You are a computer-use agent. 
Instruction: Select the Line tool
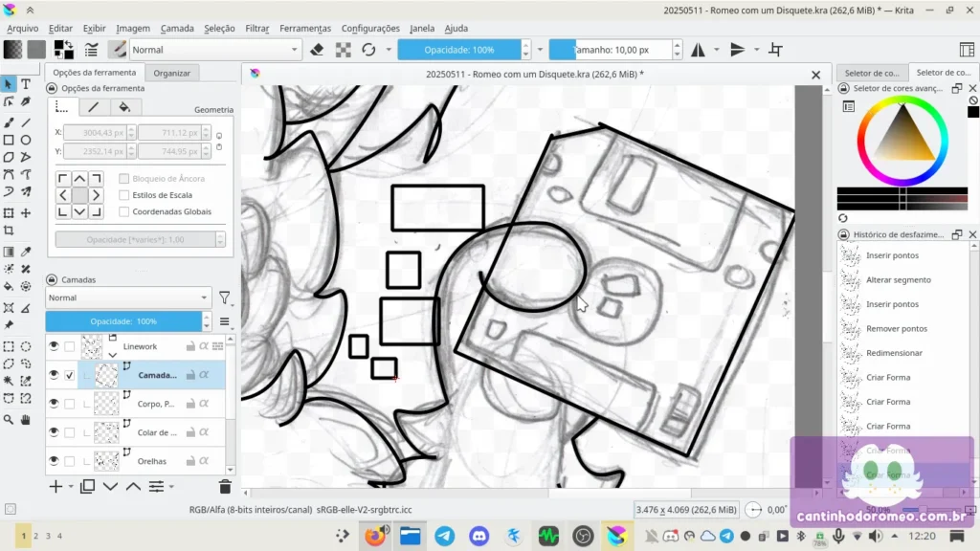pos(26,122)
